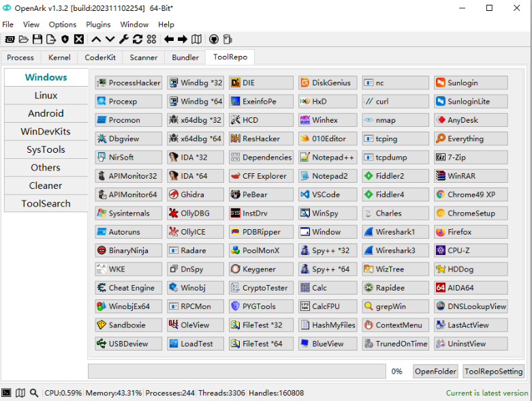
Task: Open console icon in status bar
Action: pyautogui.click(x=6, y=393)
